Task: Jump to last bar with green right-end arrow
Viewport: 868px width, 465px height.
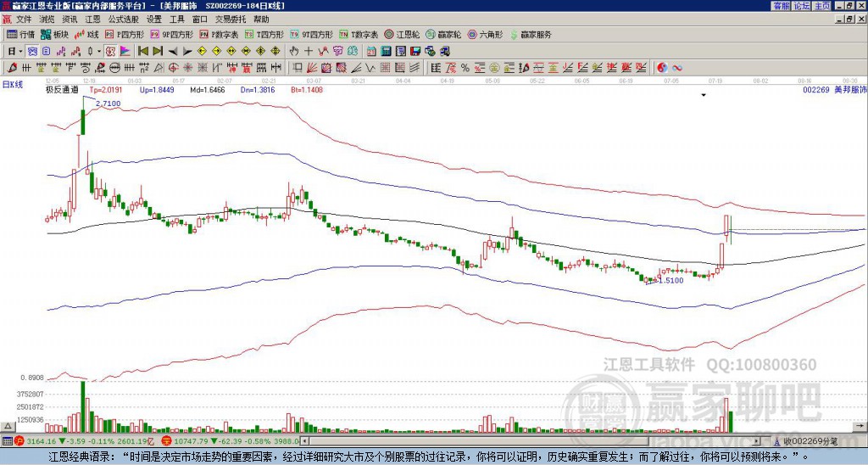Action: [x=158, y=52]
